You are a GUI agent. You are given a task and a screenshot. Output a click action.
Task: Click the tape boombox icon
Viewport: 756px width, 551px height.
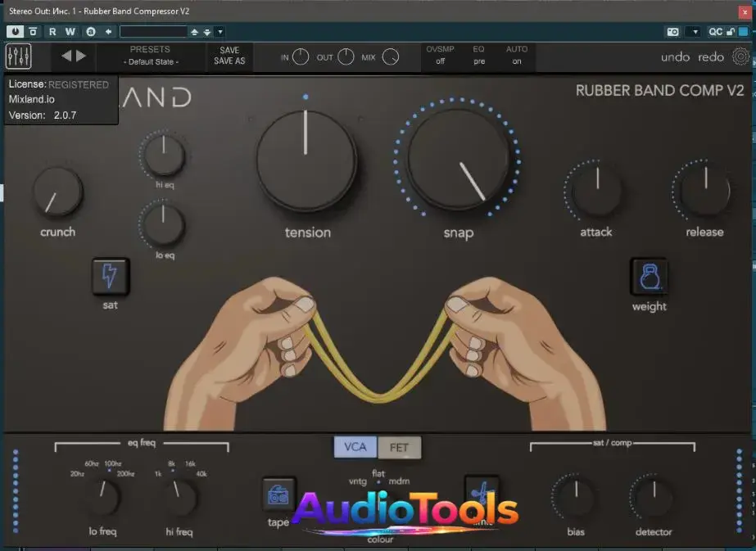pyautogui.click(x=279, y=495)
